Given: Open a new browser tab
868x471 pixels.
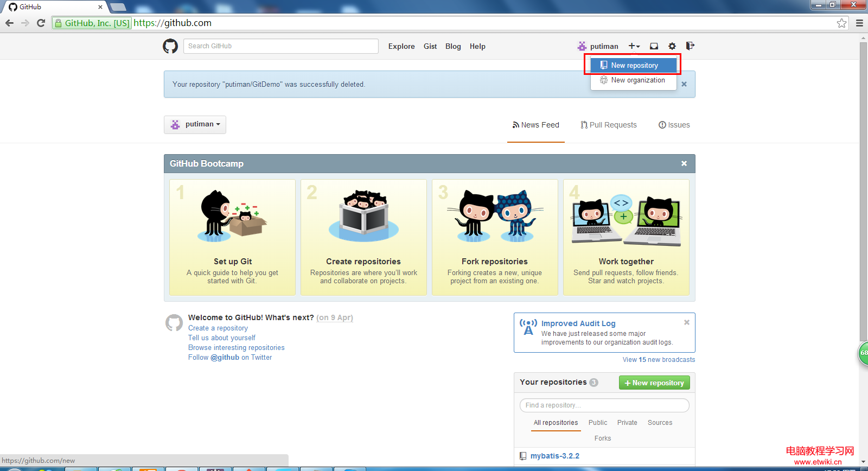Looking at the screenshot, I should [118, 7].
